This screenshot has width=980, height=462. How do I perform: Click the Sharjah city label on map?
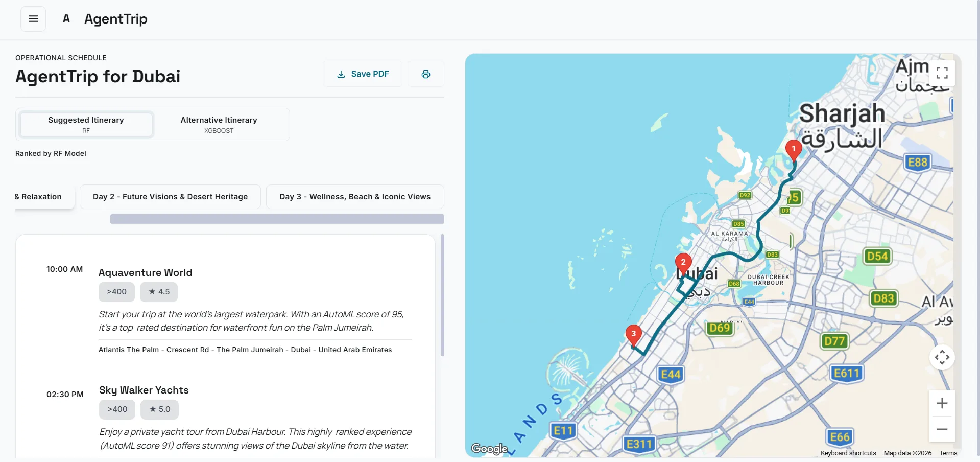tap(842, 113)
